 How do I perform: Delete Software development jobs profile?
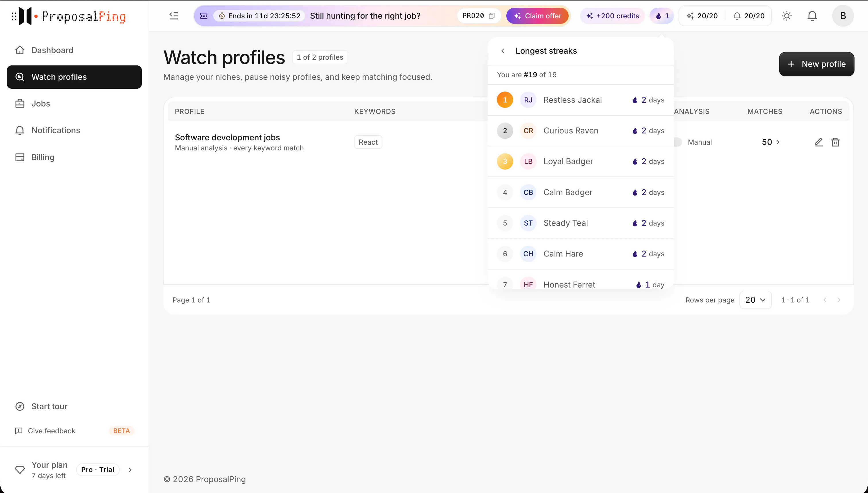(x=835, y=142)
